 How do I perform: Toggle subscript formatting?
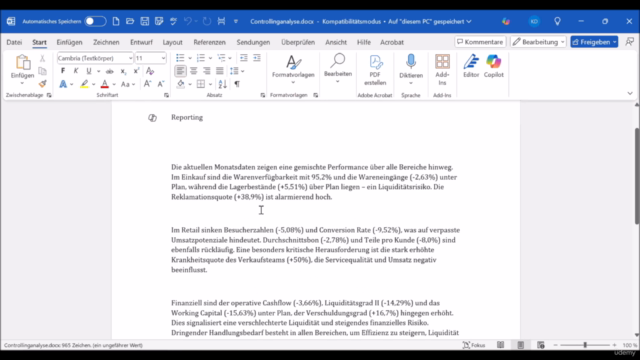[x=123, y=71]
